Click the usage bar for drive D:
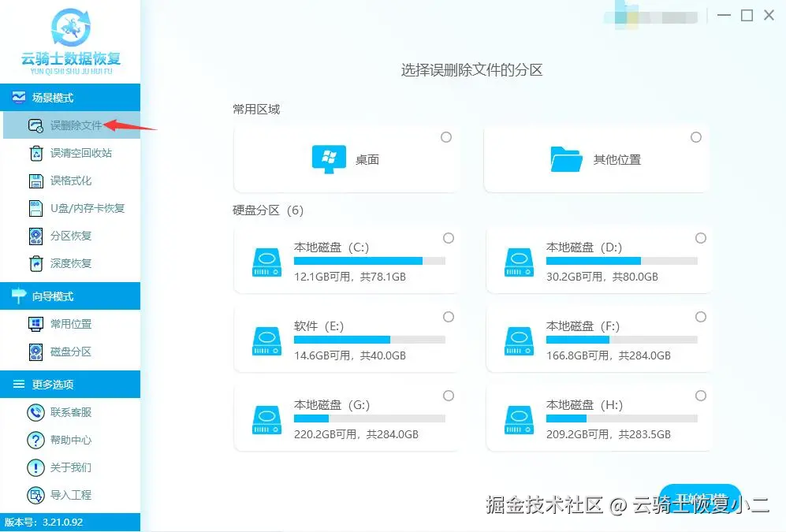 (x=621, y=261)
